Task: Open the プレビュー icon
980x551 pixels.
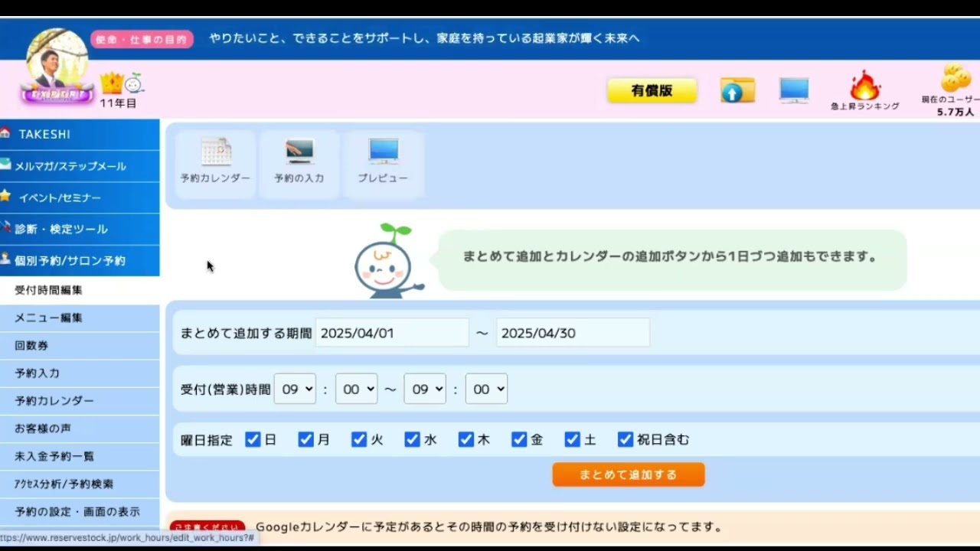Action: (383, 163)
